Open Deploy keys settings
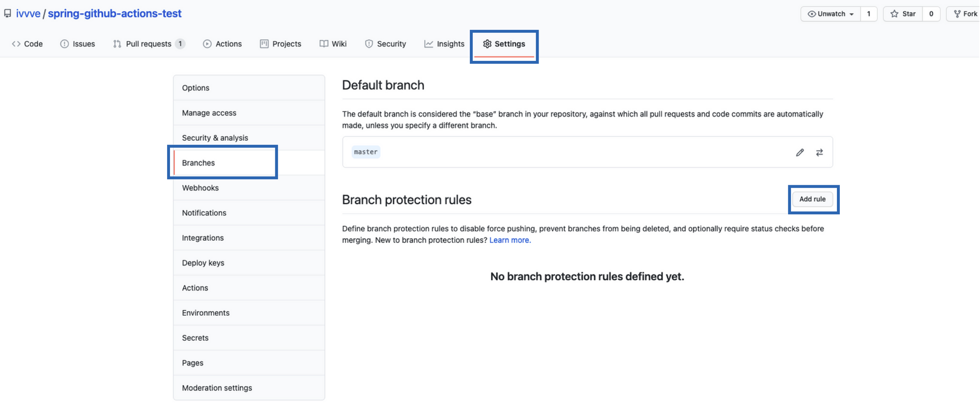This screenshot has width=980, height=404. [x=249, y=263]
